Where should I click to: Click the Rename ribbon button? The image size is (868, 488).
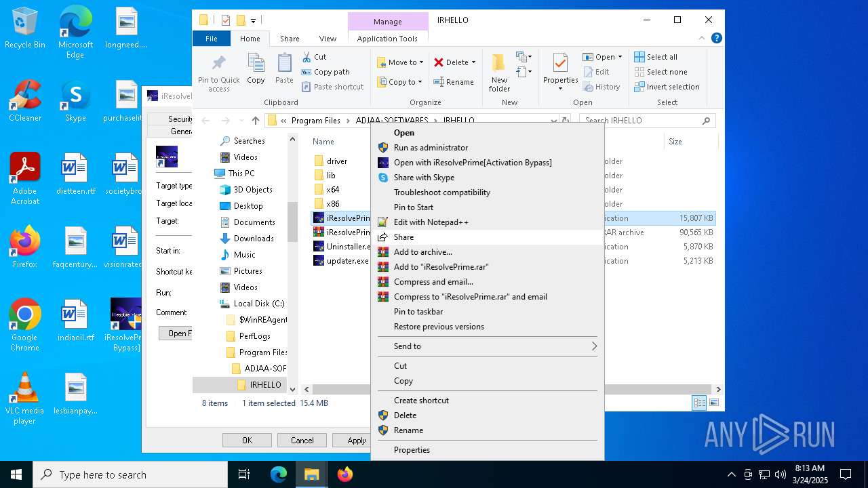coord(454,82)
